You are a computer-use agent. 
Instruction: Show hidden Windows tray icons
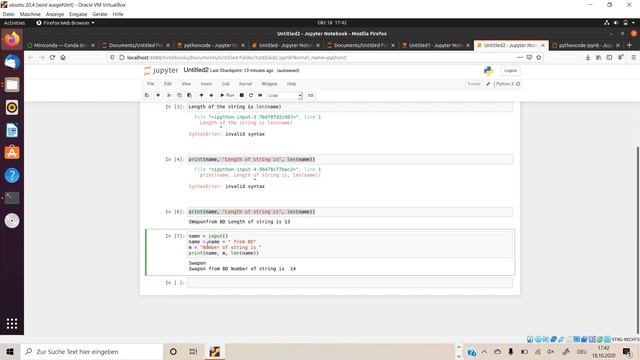pos(484,351)
